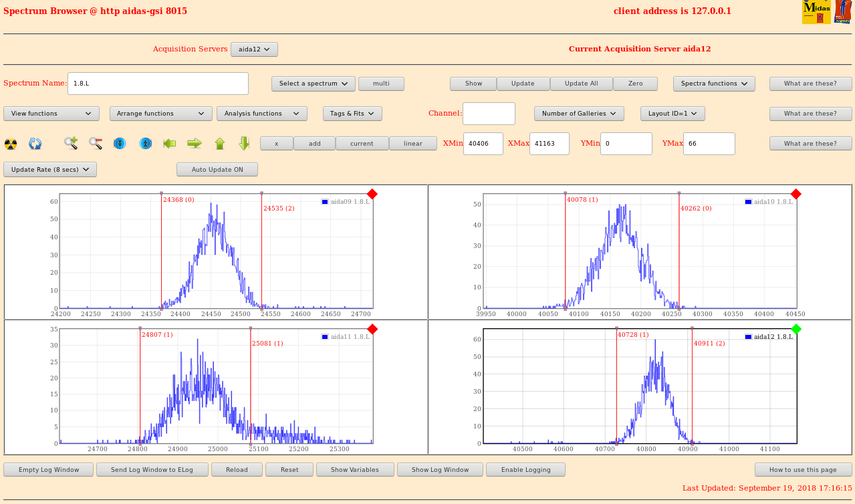This screenshot has height=504, width=855.
Task: Open the Number of Galleries dropdown
Action: click(579, 114)
